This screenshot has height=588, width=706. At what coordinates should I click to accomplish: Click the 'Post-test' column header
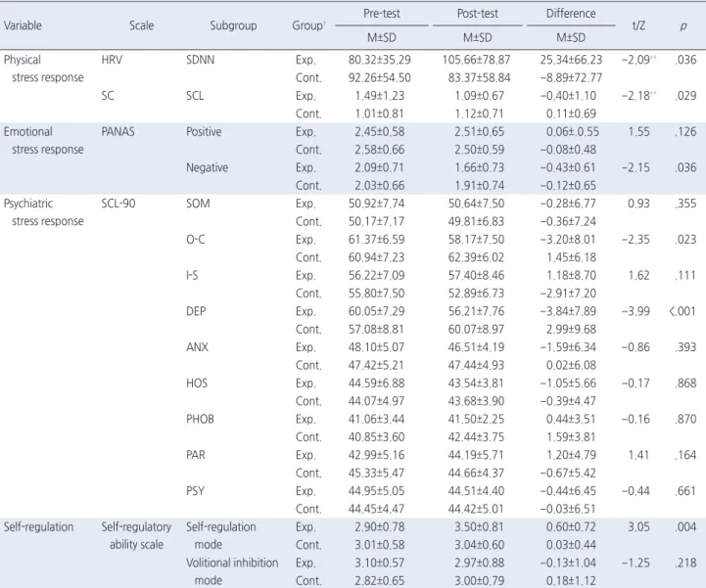click(x=477, y=14)
